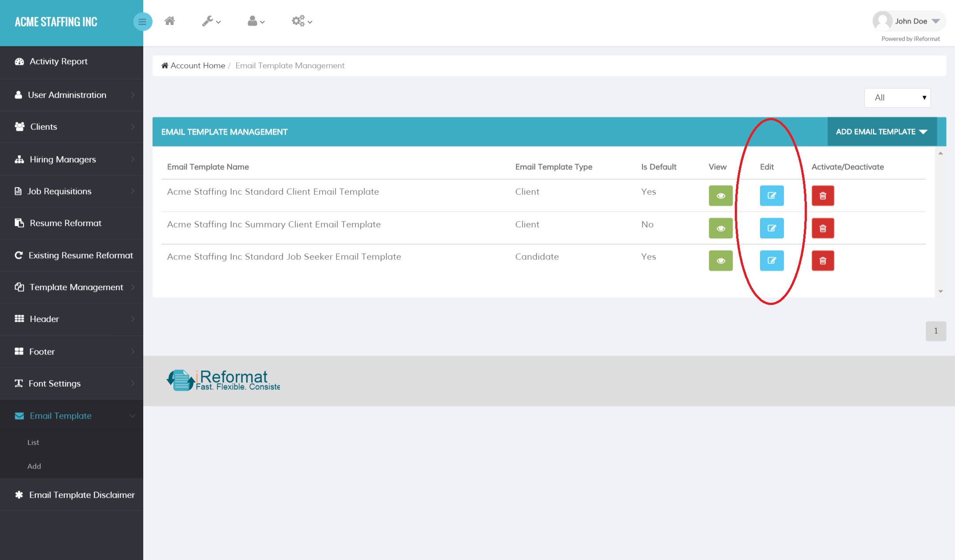The width and height of the screenshot is (955, 560).
Task: Open Existing Resume Reformat
Action: click(80, 255)
